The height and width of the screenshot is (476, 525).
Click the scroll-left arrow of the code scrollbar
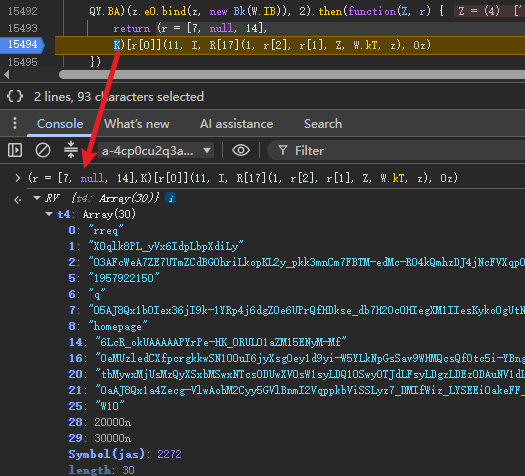[x=6, y=74]
